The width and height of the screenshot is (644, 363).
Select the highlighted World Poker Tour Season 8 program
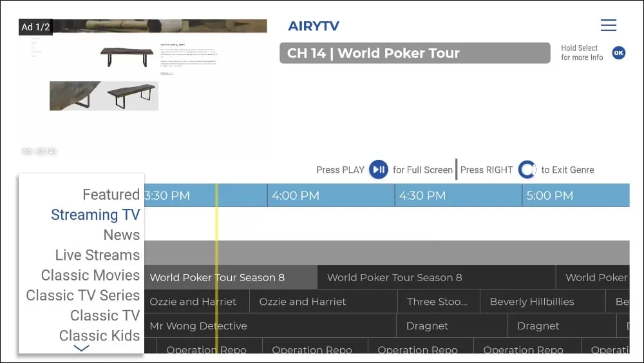(x=231, y=277)
